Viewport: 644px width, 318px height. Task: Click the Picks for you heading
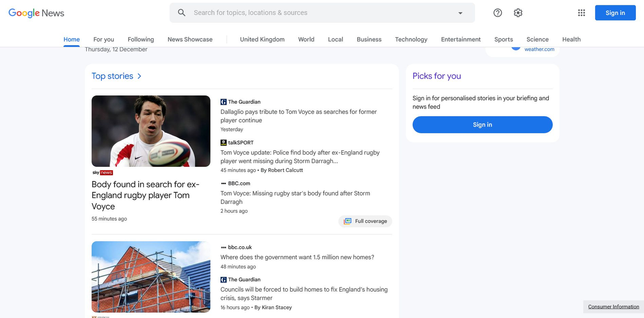tap(437, 76)
